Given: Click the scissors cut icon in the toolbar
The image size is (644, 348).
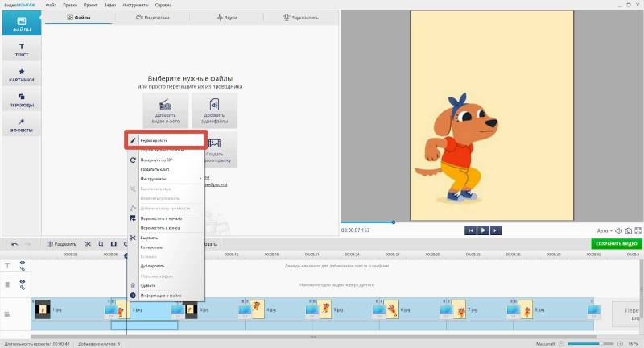Looking at the screenshot, I should 88,244.
